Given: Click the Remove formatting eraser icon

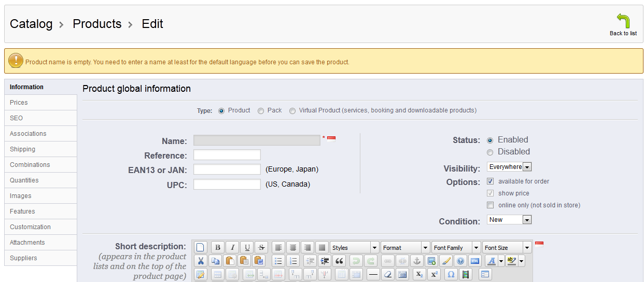Looking at the screenshot, I should coord(387,274).
